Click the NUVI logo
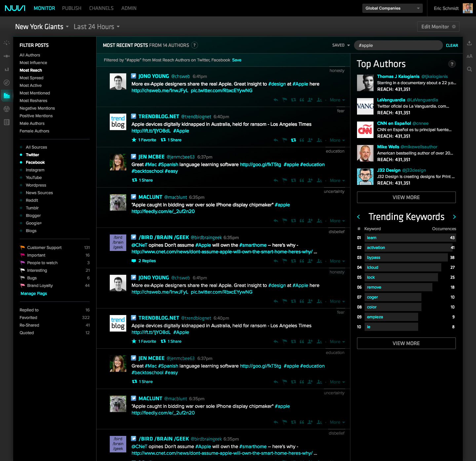 click(15, 8)
